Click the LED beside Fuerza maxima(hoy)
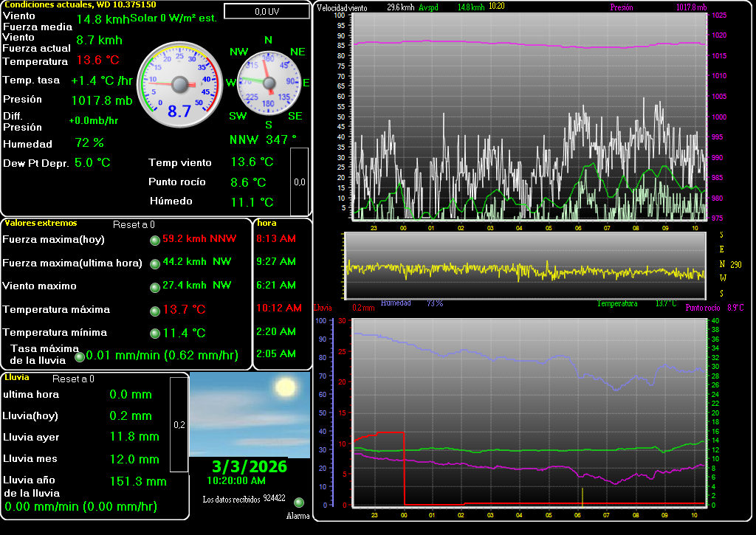 click(x=155, y=240)
